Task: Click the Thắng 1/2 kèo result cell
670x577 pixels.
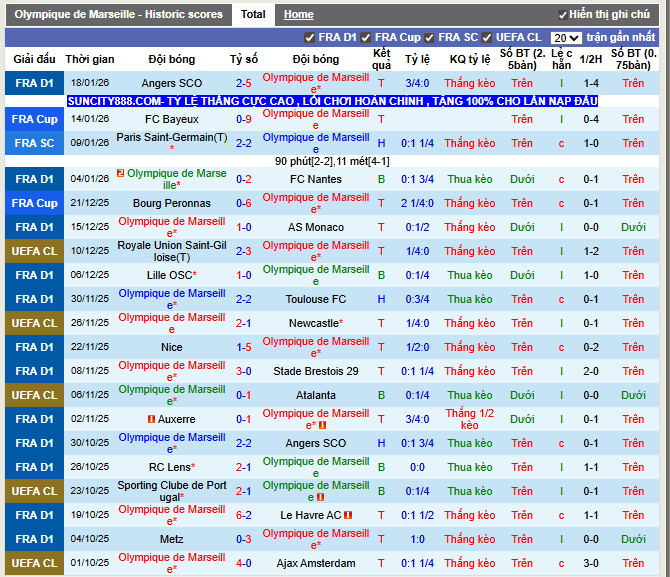Action: coord(470,419)
